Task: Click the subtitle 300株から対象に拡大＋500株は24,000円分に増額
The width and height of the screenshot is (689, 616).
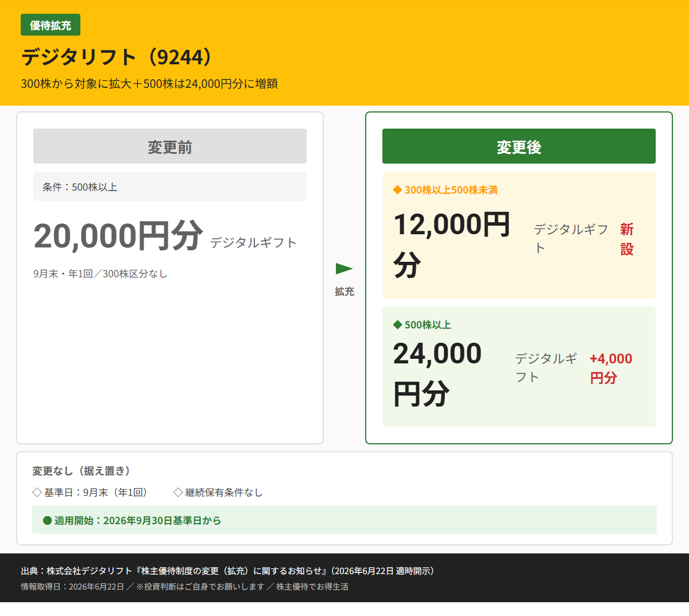Action: [x=149, y=84]
